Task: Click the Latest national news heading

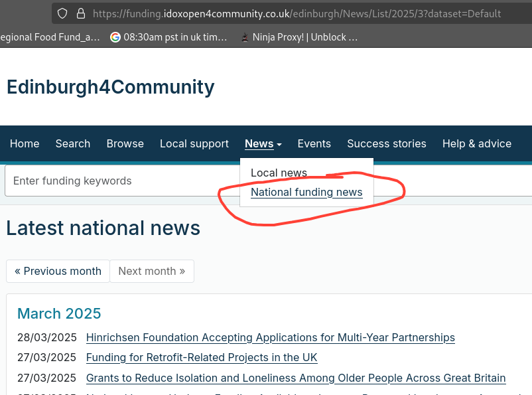Action: (103, 228)
